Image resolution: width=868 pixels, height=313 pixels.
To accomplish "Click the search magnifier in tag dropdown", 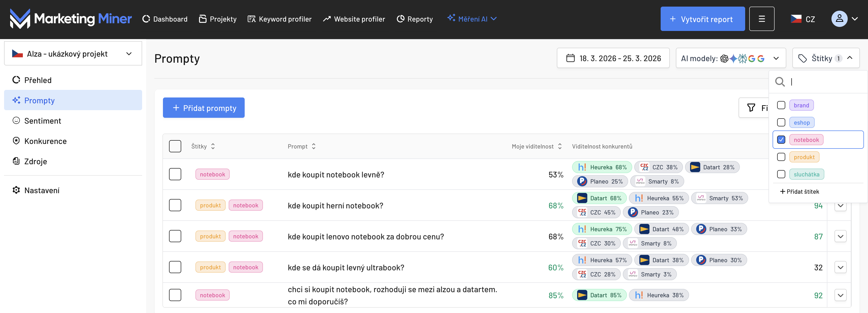I will pyautogui.click(x=779, y=82).
